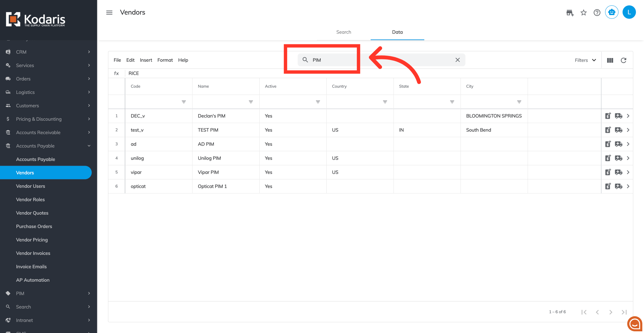Open the Active column filter
This screenshot has width=644, height=333.
[x=318, y=102]
